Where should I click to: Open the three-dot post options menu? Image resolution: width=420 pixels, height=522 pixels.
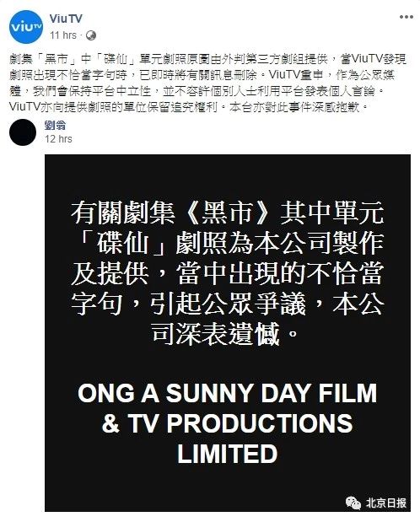[407, 18]
